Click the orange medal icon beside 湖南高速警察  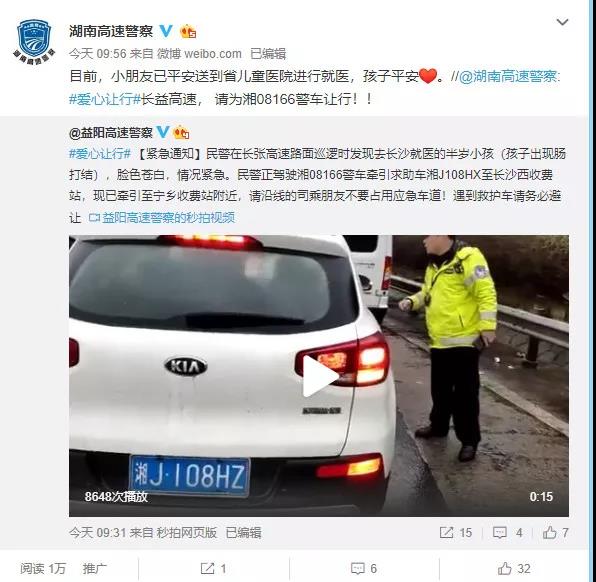point(188,31)
